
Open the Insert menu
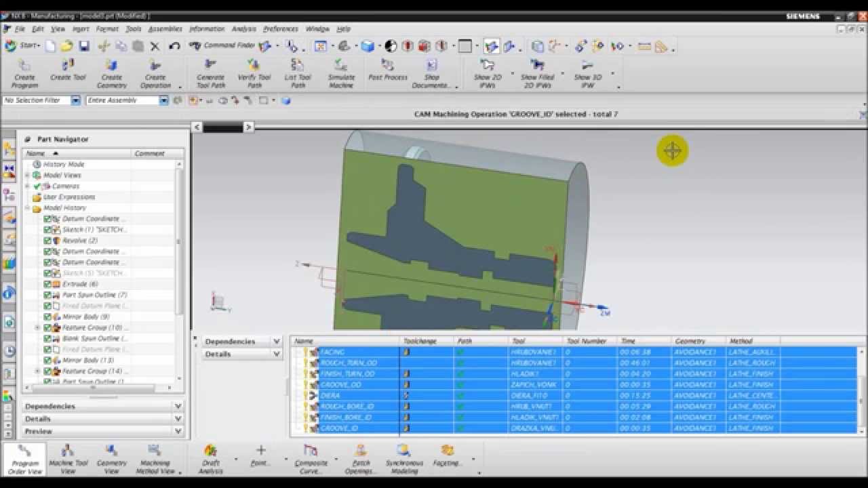(x=81, y=29)
